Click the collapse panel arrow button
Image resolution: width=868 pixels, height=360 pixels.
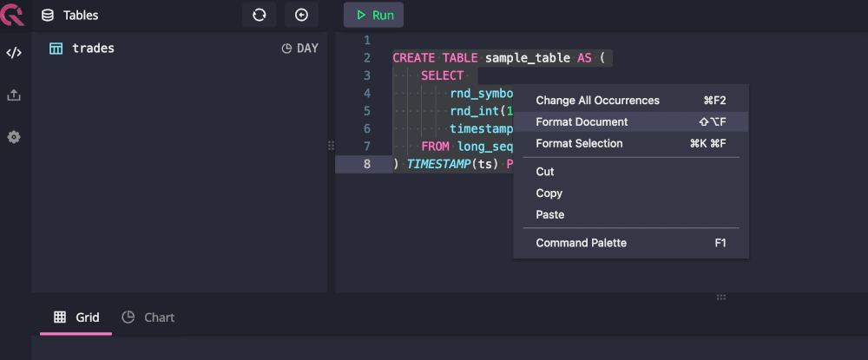(301, 15)
